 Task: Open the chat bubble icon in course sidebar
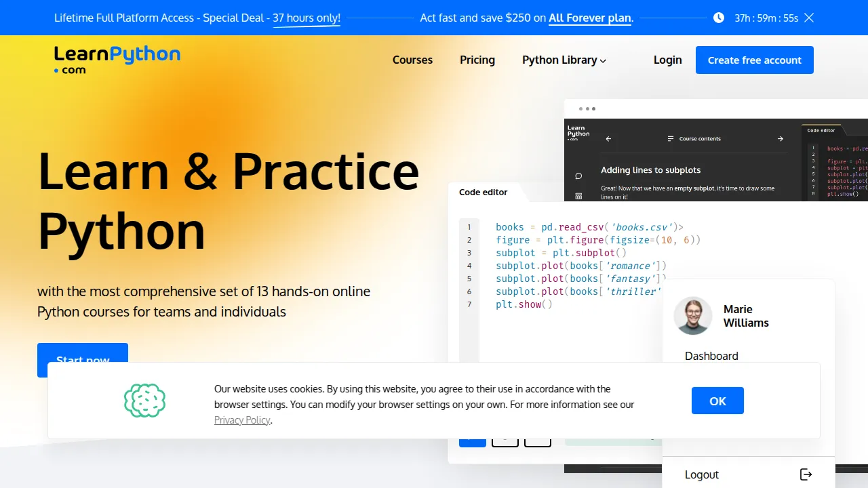pyautogui.click(x=578, y=176)
